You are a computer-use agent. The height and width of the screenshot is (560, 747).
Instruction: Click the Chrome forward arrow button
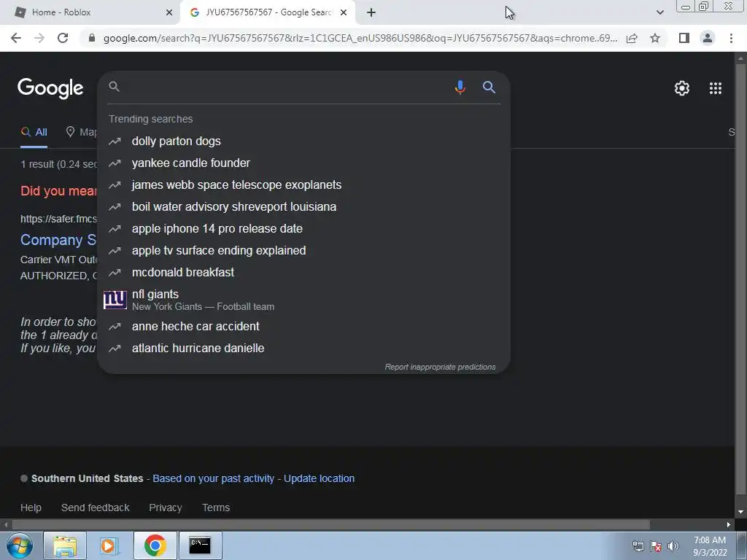coord(39,38)
